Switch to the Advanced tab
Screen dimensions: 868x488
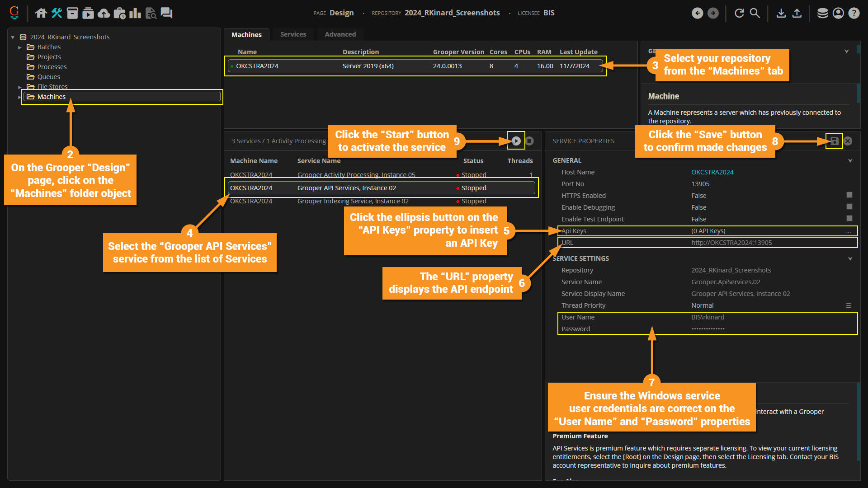tap(340, 34)
